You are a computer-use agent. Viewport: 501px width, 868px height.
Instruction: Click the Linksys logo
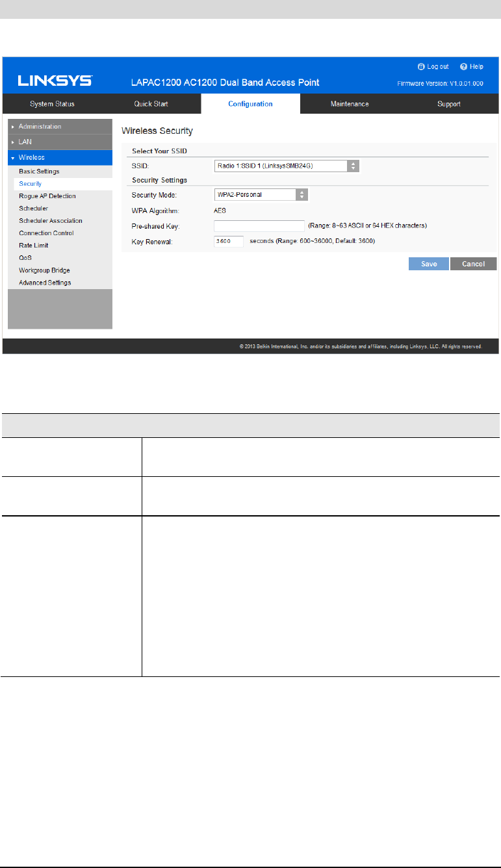[x=55, y=81]
